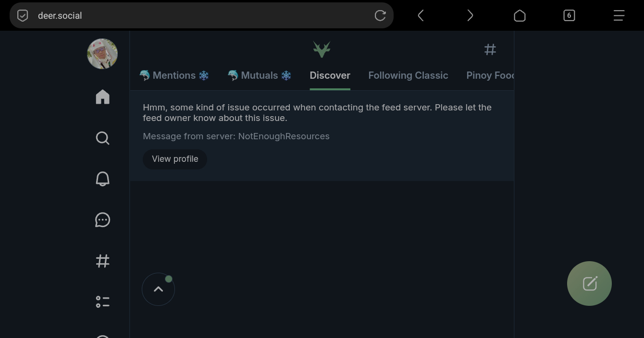Reload the page in browser
Screen dimensions: 644x338
(x=380, y=15)
